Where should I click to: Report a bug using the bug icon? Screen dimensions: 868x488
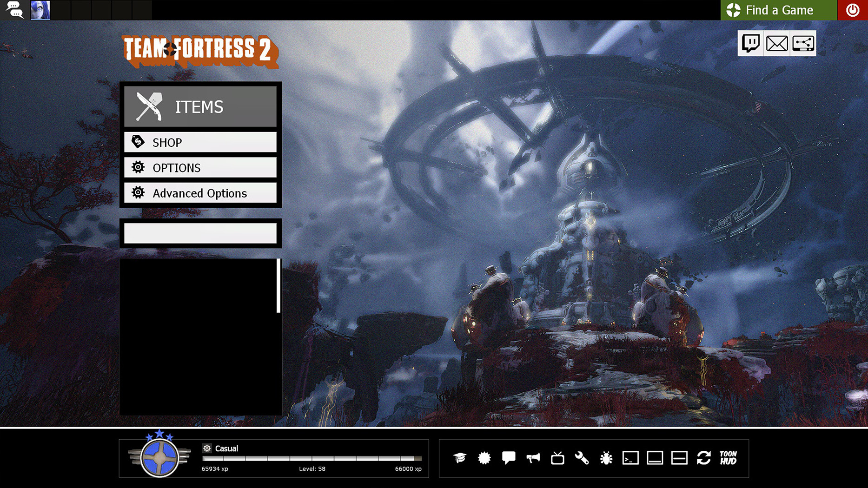(606, 458)
